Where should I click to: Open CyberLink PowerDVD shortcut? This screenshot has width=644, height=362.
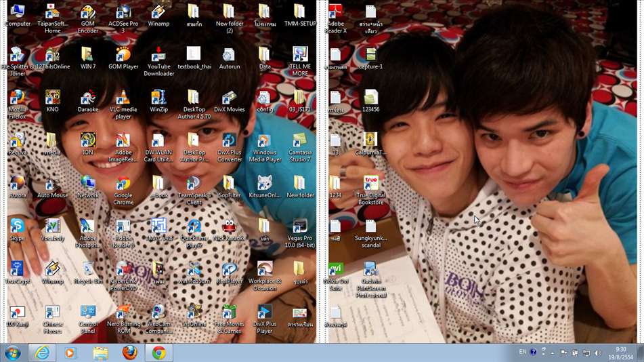(123, 277)
